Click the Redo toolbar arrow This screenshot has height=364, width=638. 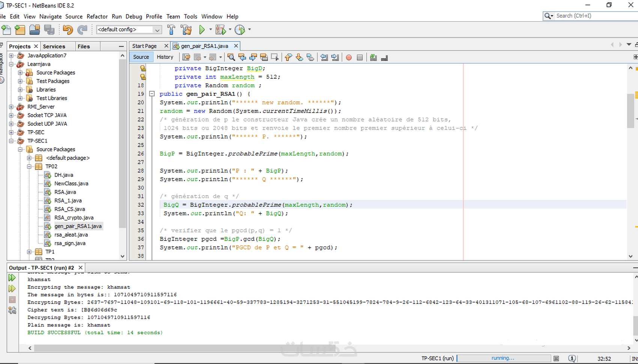click(x=82, y=30)
